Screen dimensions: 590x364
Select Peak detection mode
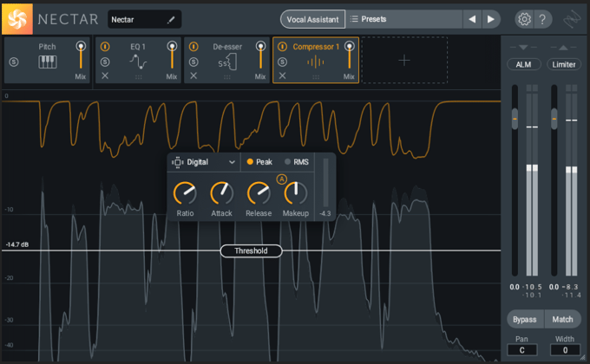[x=259, y=162]
